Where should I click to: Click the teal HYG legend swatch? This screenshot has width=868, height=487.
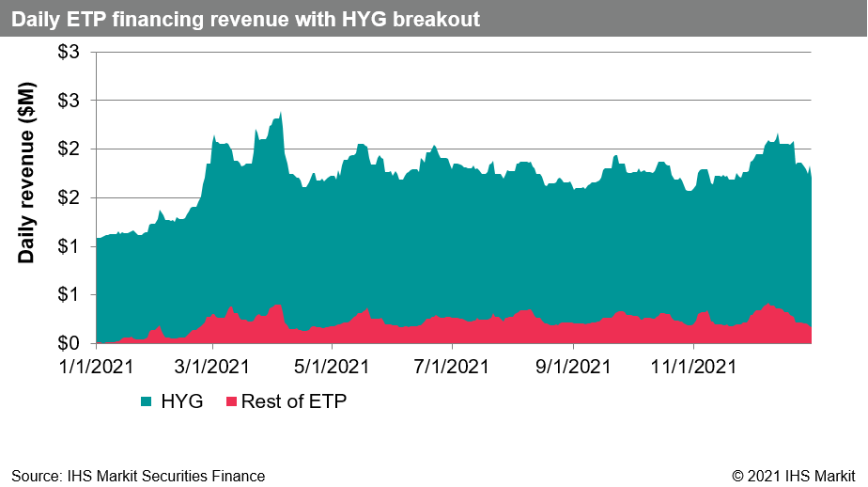[147, 402]
